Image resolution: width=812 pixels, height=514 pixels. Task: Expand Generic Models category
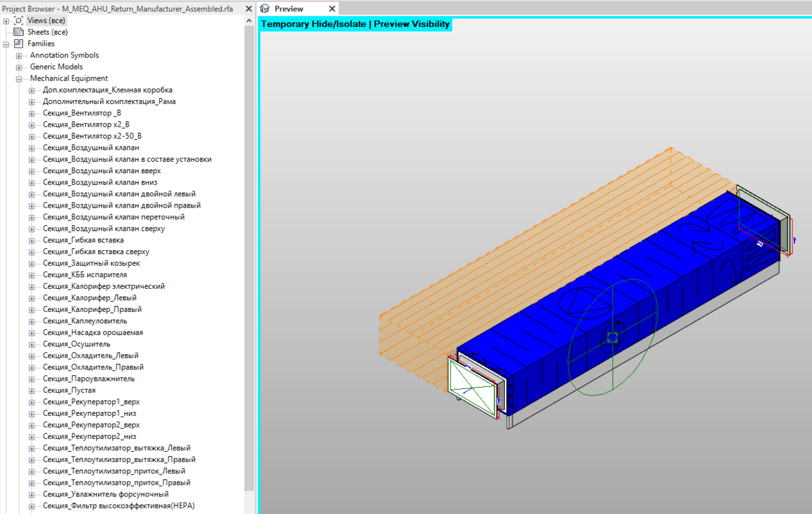(x=19, y=67)
